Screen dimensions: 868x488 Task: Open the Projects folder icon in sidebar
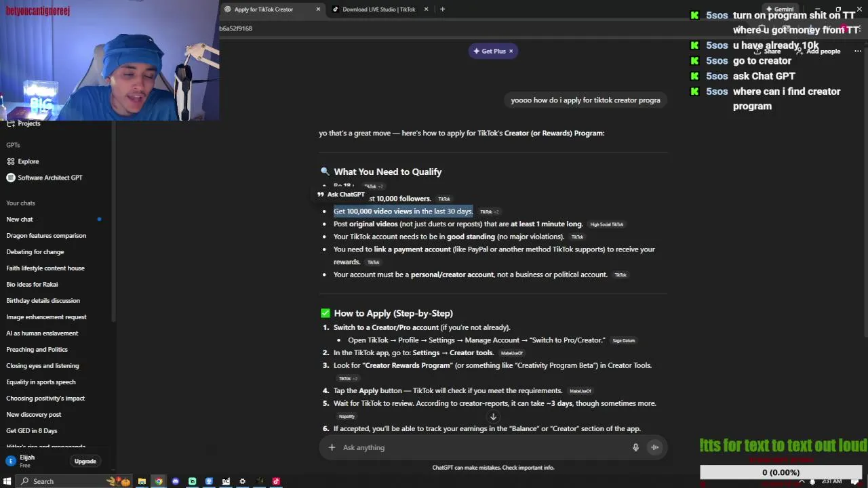pos(10,123)
